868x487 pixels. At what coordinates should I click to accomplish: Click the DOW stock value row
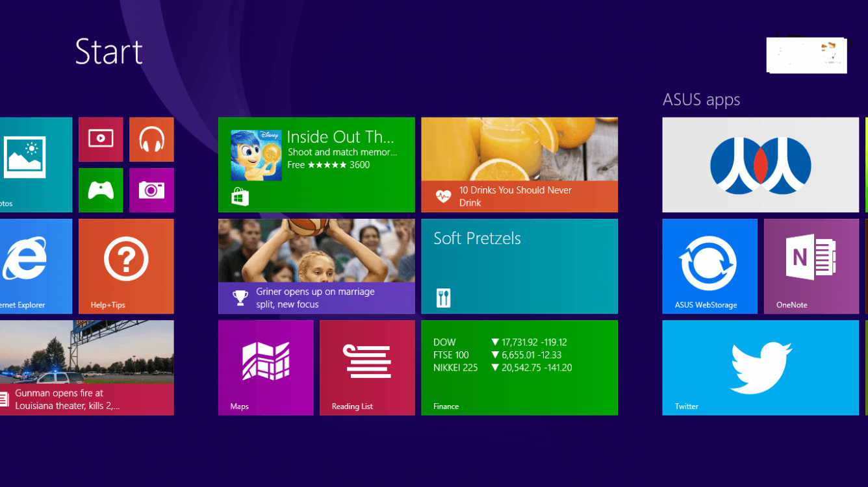coord(500,342)
